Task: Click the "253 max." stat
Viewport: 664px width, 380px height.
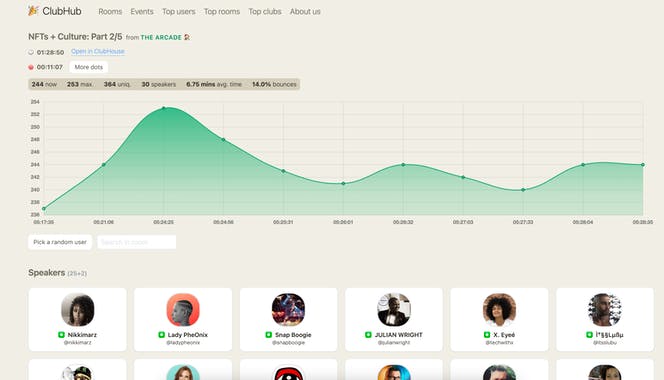Action: point(80,84)
